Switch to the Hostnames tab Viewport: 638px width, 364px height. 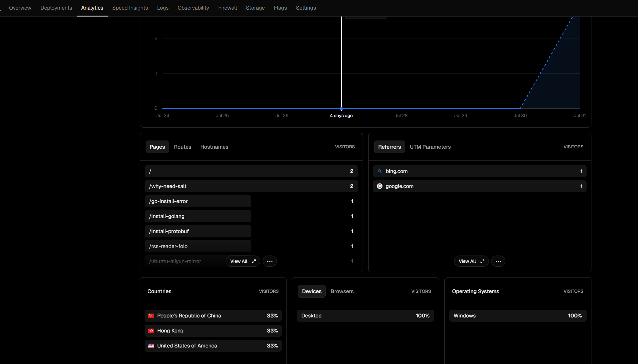(x=214, y=147)
